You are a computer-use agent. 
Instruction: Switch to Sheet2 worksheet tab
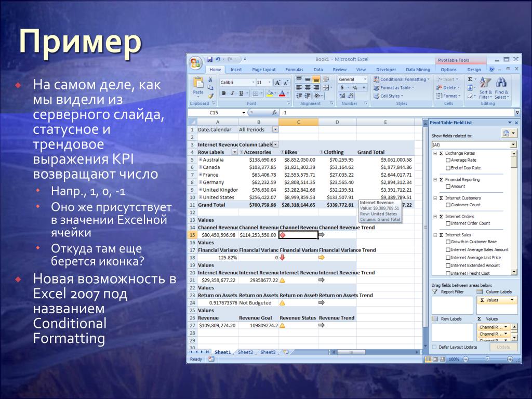point(245,352)
